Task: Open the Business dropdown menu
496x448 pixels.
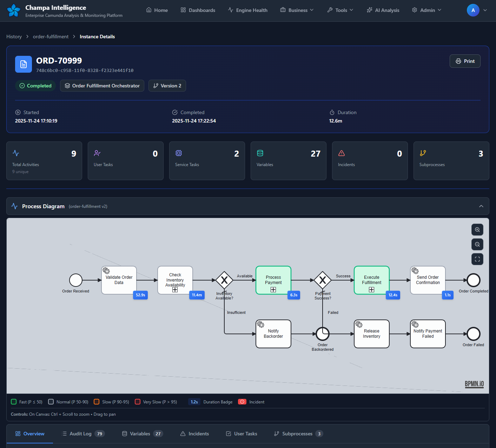Action: [297, 10]
